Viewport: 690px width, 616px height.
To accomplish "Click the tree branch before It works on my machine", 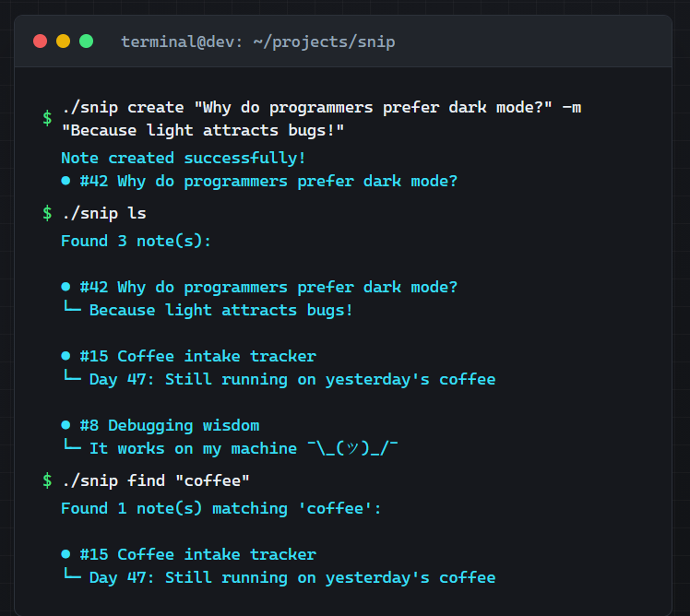I will click(x=71, y=445).
